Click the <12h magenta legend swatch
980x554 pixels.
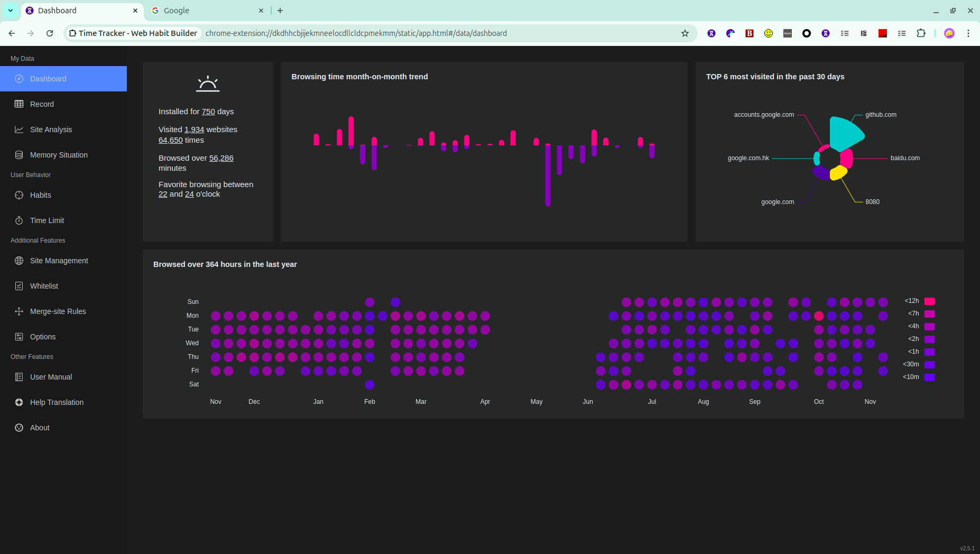[x=929, y=301]
